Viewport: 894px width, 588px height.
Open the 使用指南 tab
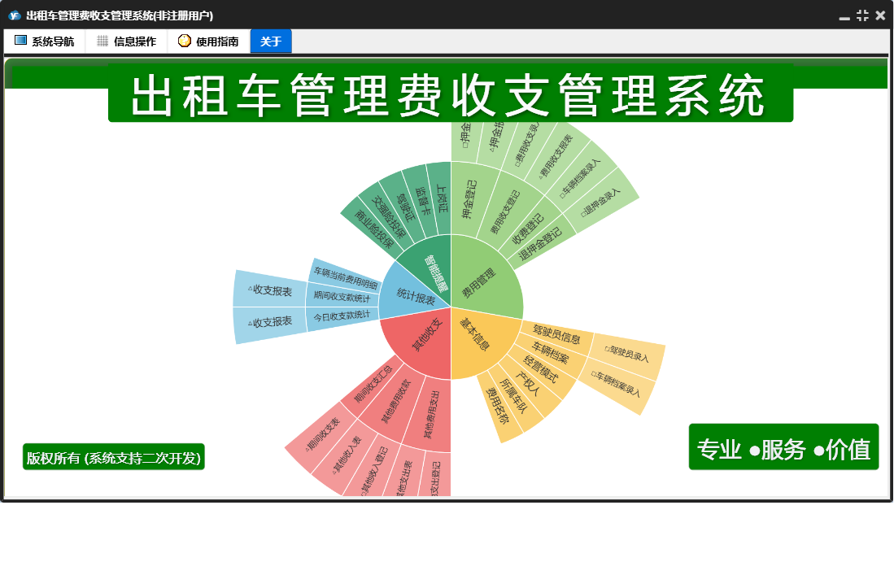point(209,41)
